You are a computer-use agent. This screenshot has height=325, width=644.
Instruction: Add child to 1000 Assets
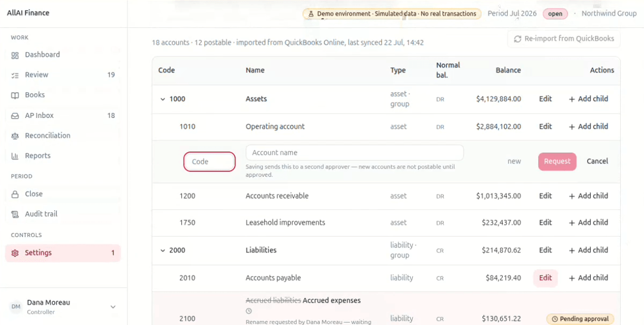(x=588, y=99)
